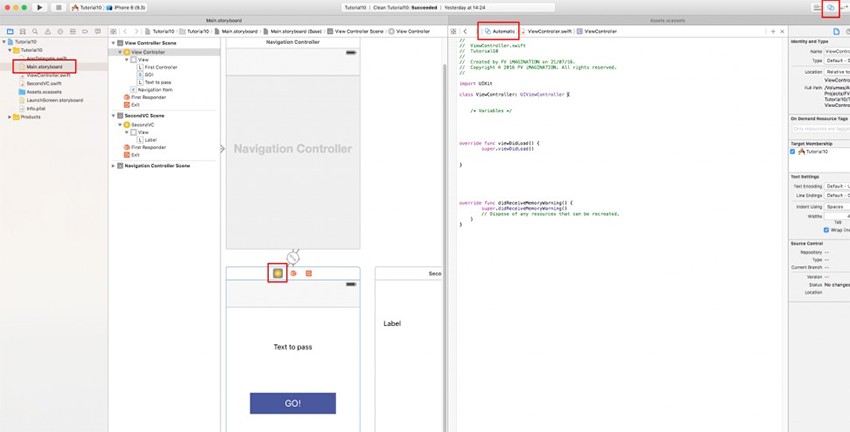This screenshot has height=432, width=850.
Task: Select SecondVC in document outline
Action: click(x=139, y=125)
